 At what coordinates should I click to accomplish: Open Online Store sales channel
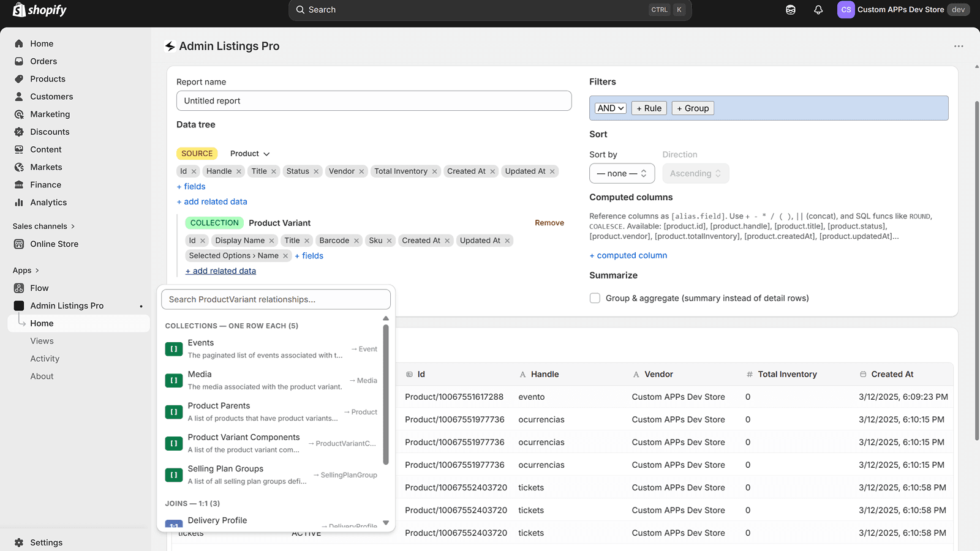pyautogui.click(x=55, y=244)
